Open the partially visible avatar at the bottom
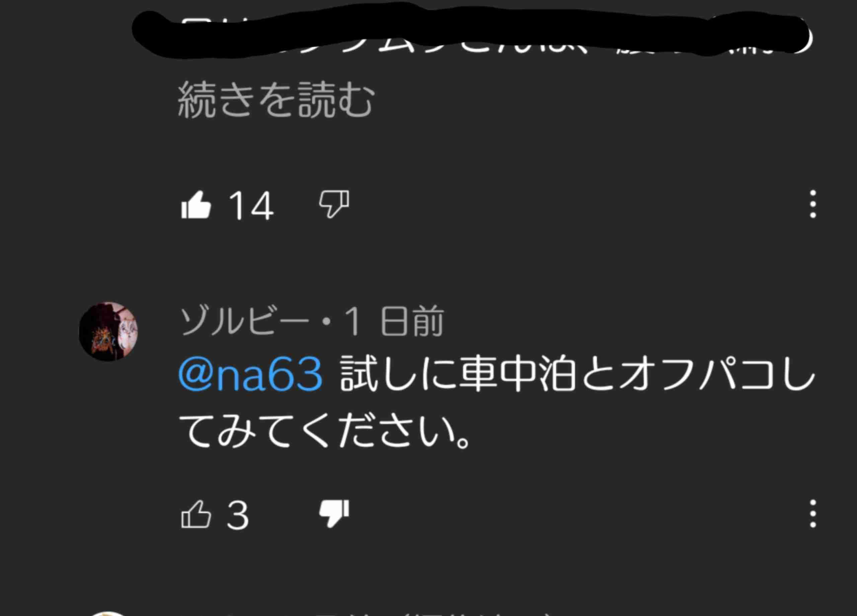This screenshot has width=857, height=616. coord(108,613)
